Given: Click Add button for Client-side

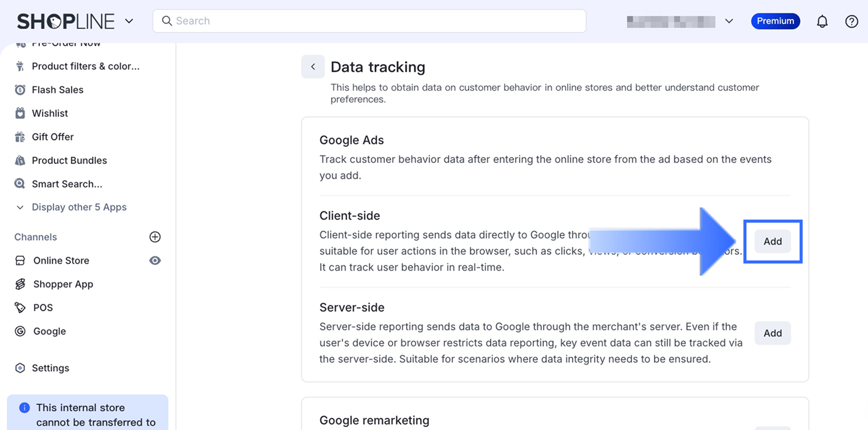Looking at the screenshot, I should (772, 242).
